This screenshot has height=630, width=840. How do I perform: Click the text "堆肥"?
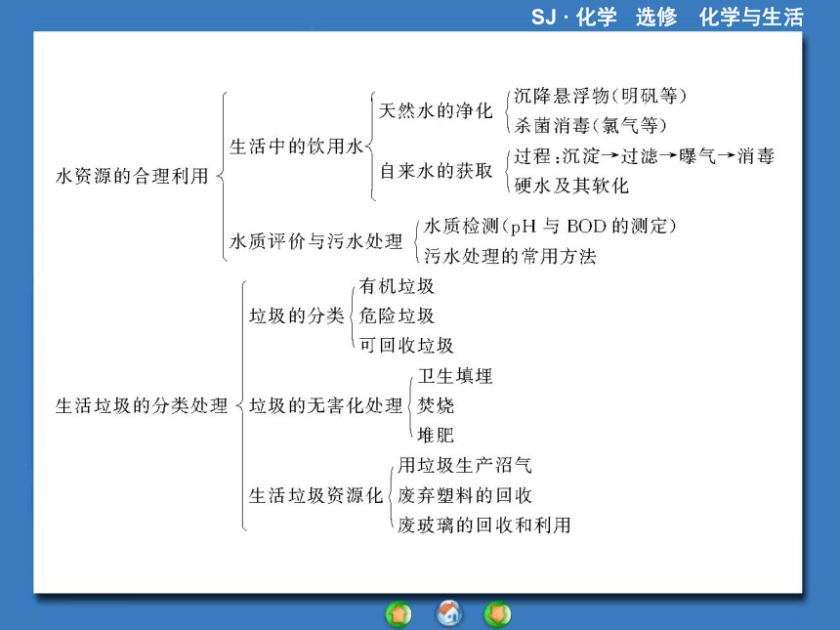[436, 435]
